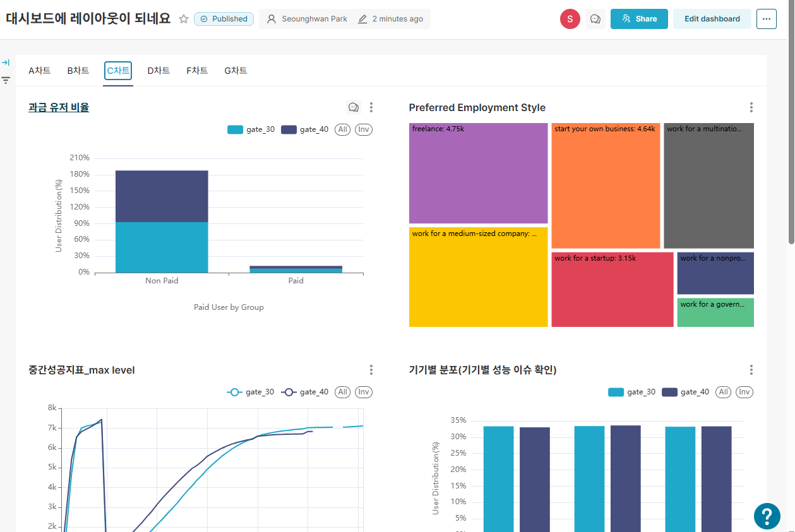
Task: Click Inv legend selector in 중간성공지표_max level chart
Action: tap(364, 392)
